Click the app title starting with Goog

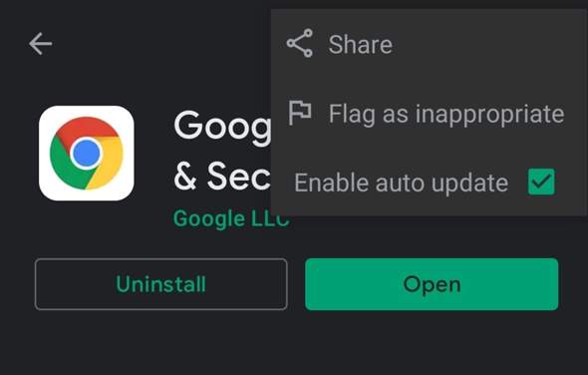[222, 127]
